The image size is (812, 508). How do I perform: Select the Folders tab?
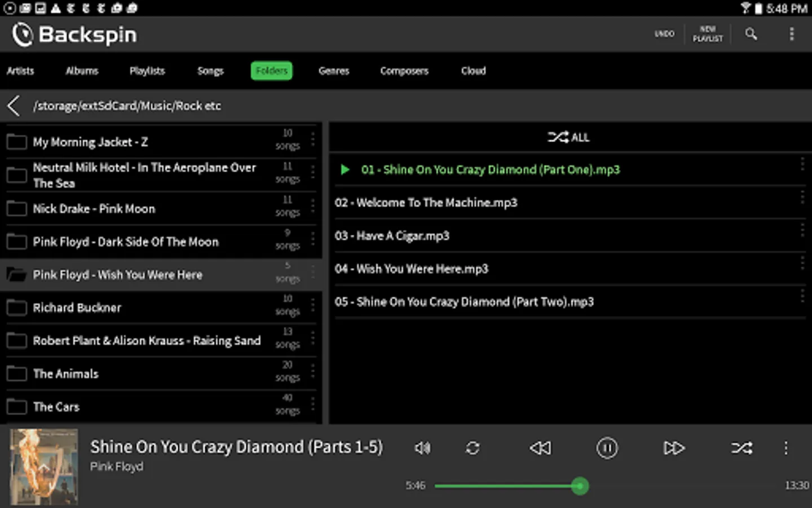tap(272, 71)
